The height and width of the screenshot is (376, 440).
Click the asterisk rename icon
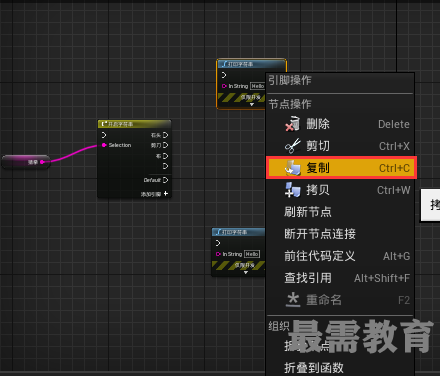click(293, 299)
